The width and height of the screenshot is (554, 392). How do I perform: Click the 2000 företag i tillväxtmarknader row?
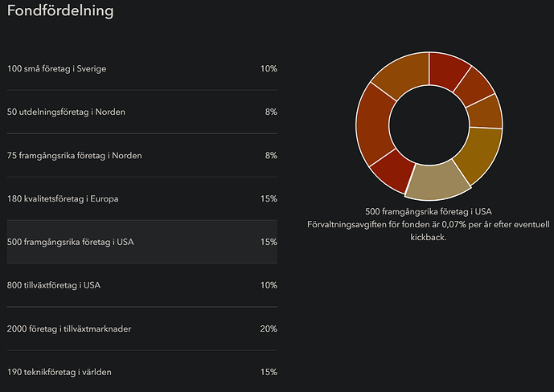pyautogui.click(x=142, y=329)
